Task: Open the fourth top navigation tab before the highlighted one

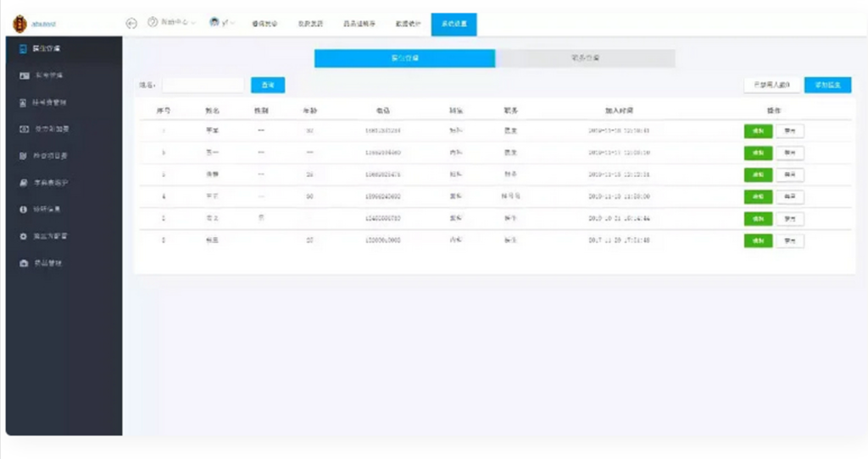Action: click(408, 24)
